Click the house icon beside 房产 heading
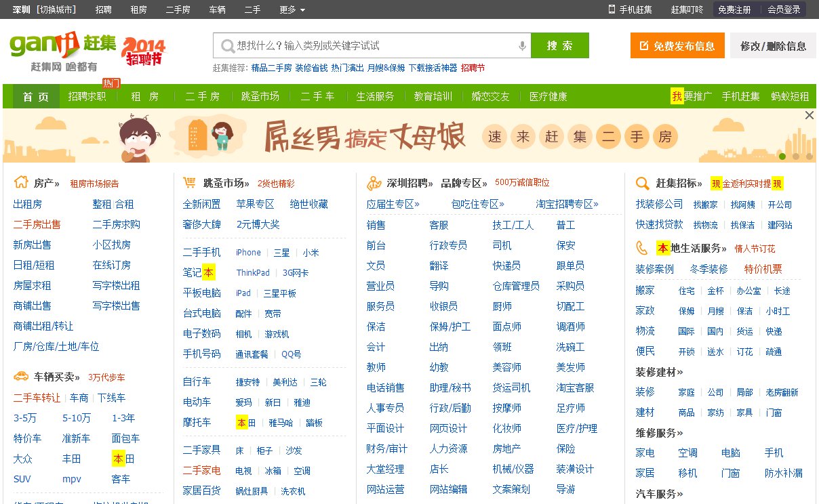 coord(20,182)
